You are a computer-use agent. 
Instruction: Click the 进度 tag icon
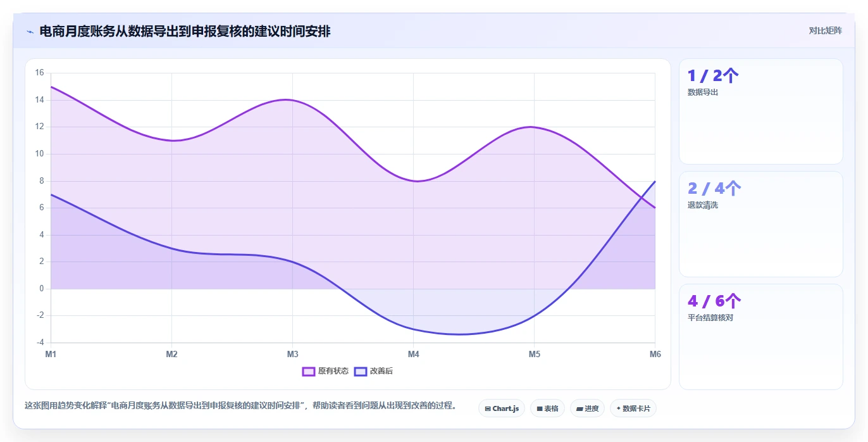pyautogui.click(x=580, y=409)
